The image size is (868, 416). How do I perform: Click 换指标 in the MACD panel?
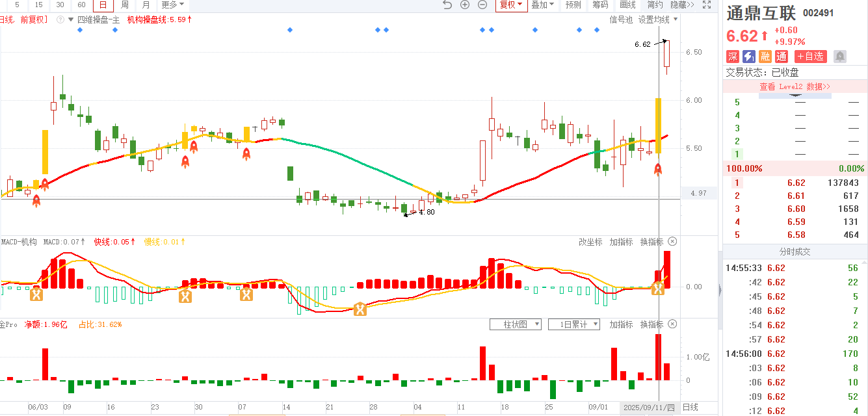tap(651, 242)
